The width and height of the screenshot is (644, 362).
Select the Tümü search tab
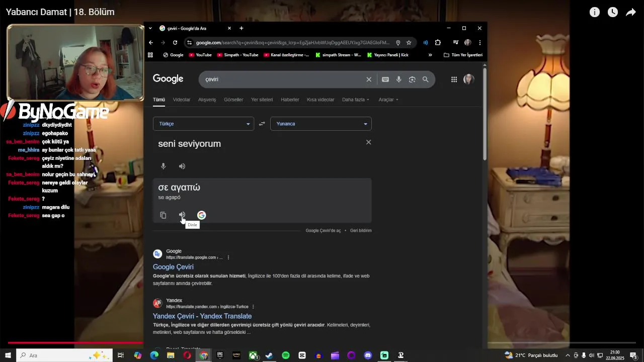click(159, 100)
